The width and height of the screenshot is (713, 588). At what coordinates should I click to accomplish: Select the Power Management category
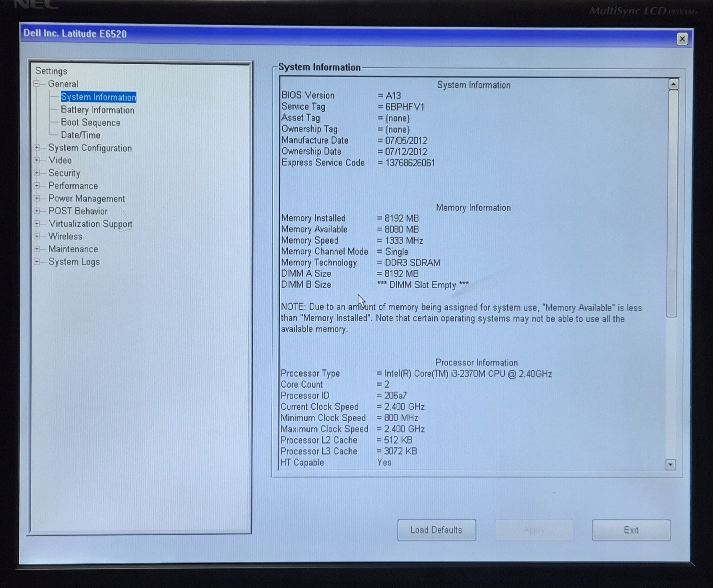click(87, 199)
